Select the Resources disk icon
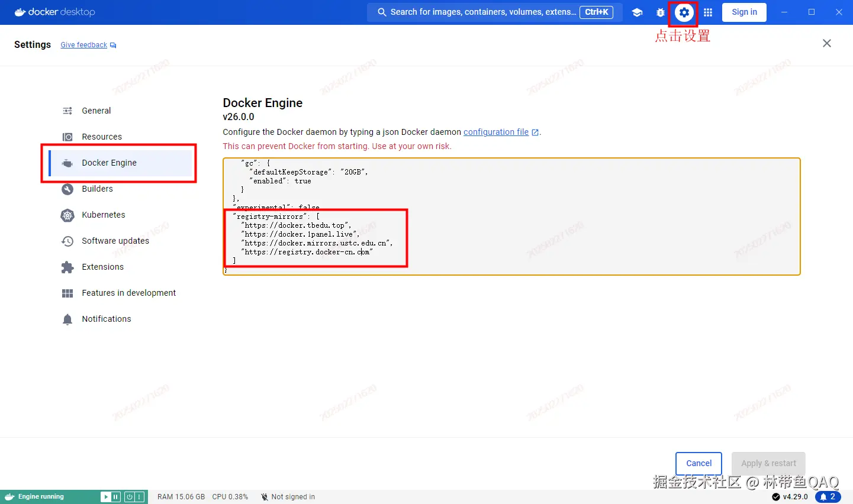This screenshot has width=853, height=504. pyautogui.click(x=67, y=137)
